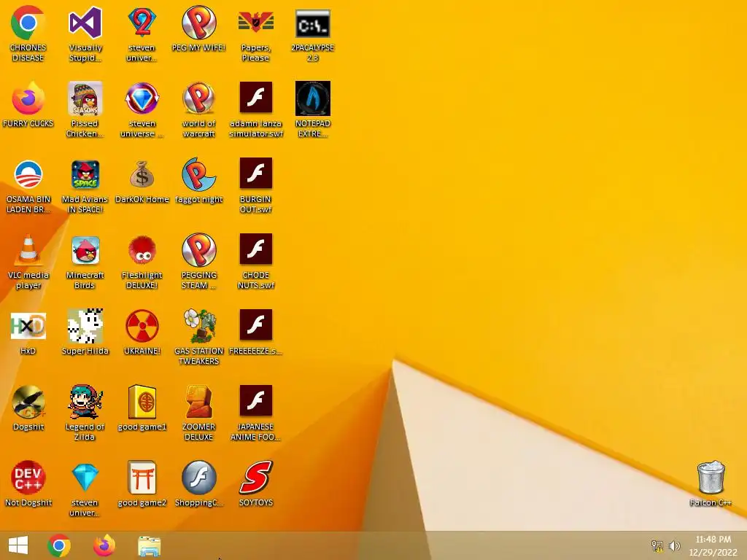Click the blue diamond steven univer... icon
The height and width of the screenshot is (560, 747).
pyautogui.click(x=85, y=478)
